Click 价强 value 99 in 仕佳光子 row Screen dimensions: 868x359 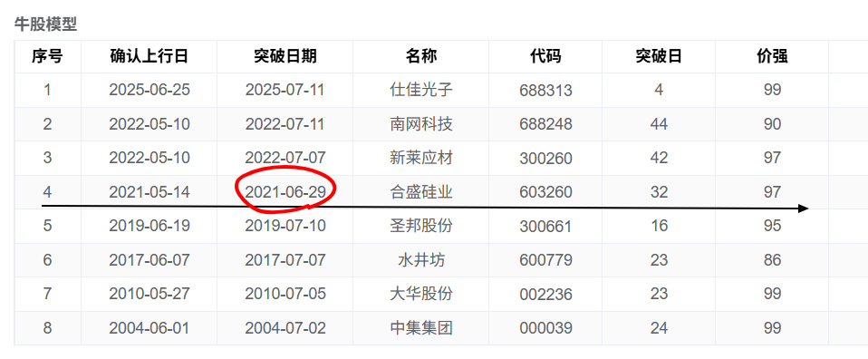[772, 91]
